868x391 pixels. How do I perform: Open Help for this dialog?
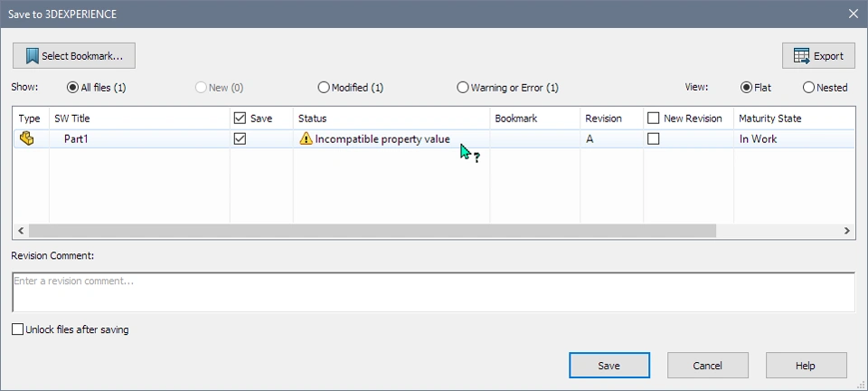(806, 366)
